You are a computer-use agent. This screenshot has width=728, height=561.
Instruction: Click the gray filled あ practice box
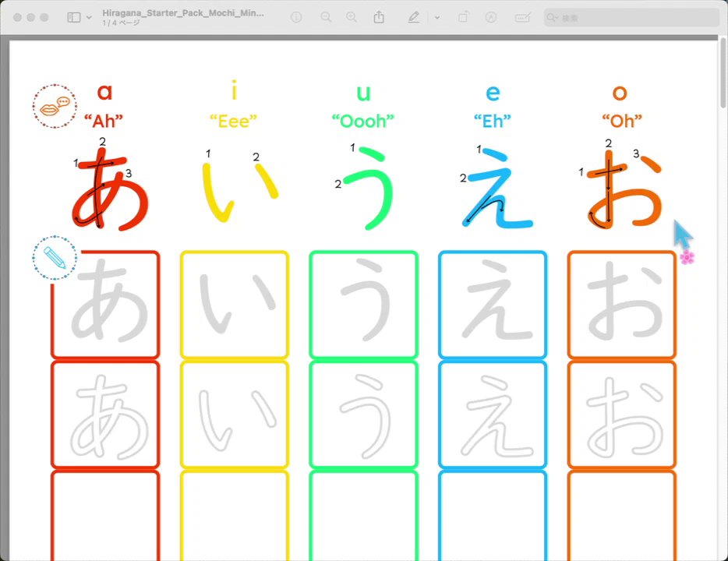click(105, 305)
